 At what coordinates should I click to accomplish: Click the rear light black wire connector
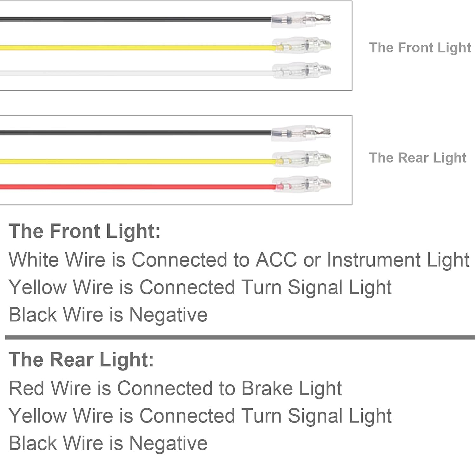[301, 133]
